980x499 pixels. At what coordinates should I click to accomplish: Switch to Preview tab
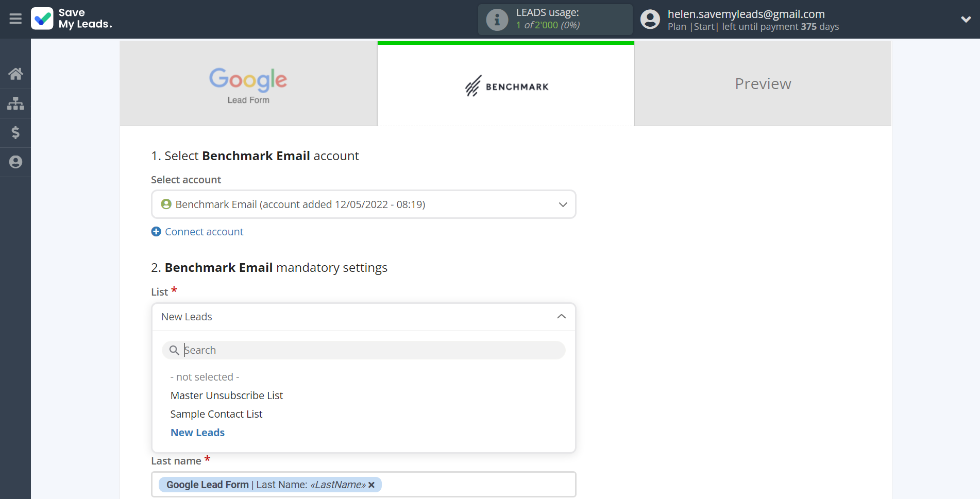coord(763,83)
